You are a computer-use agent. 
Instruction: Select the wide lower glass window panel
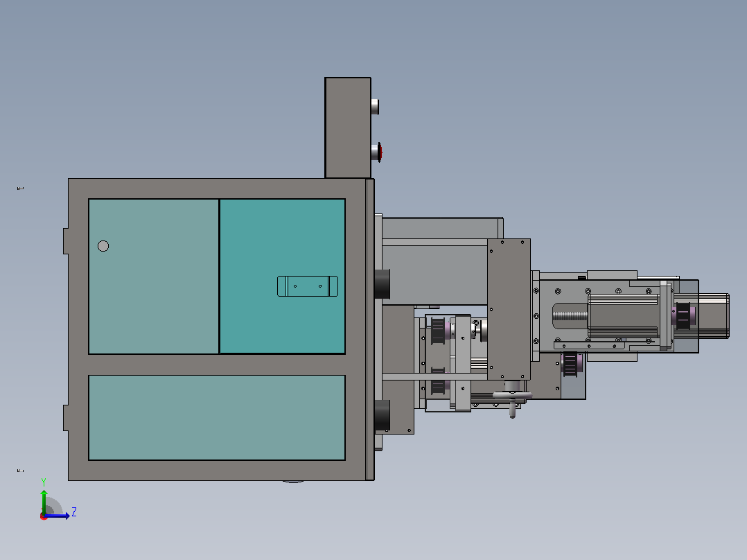click(x=217, y=417)
